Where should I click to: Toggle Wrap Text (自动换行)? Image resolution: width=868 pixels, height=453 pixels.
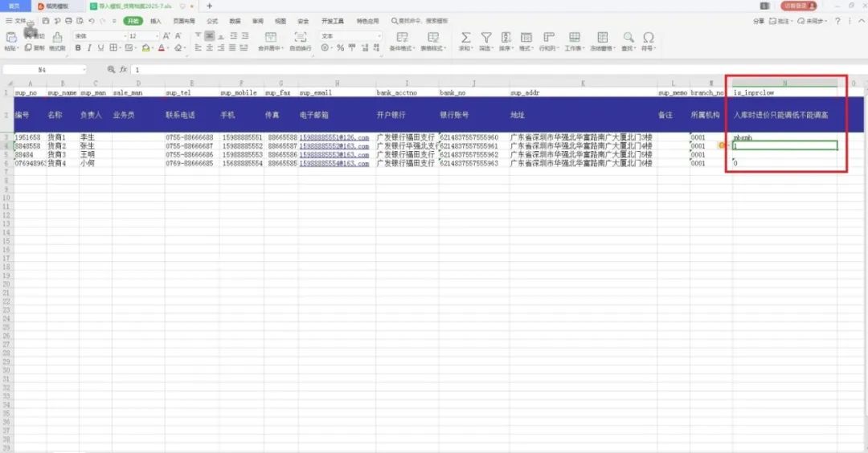tap(301, 38)
